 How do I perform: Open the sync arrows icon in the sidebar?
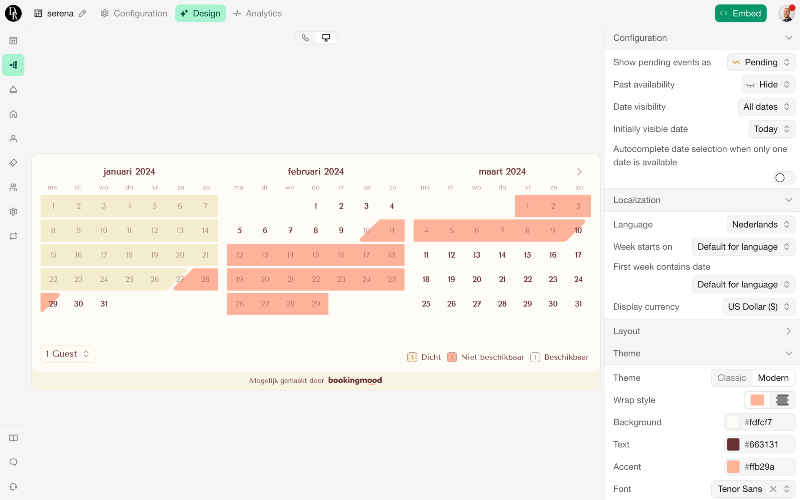pyautogui.click(x=13, y=236)
